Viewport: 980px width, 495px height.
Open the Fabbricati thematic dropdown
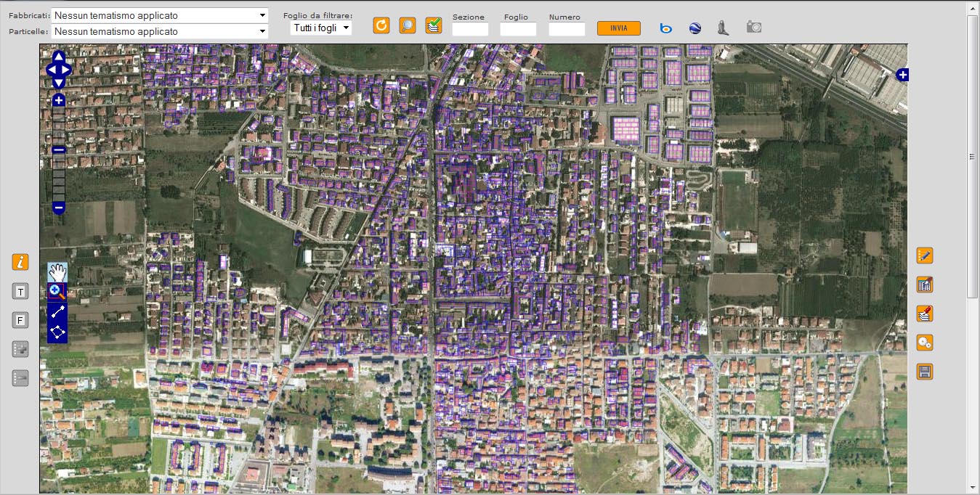[160, 15]
